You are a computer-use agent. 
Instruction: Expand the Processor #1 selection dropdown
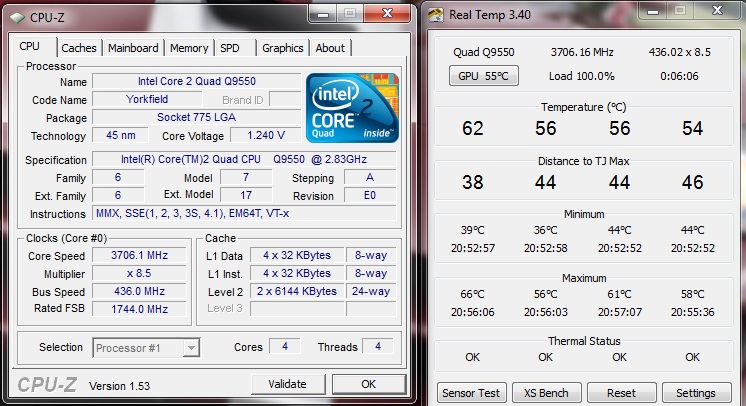tap(191, 348)
